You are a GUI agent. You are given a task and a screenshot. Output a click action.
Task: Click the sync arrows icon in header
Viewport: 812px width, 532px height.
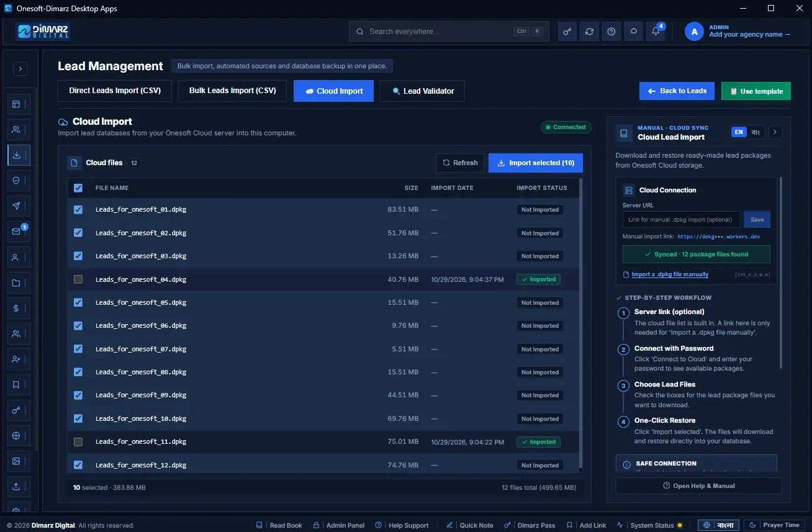coord(589,32)
